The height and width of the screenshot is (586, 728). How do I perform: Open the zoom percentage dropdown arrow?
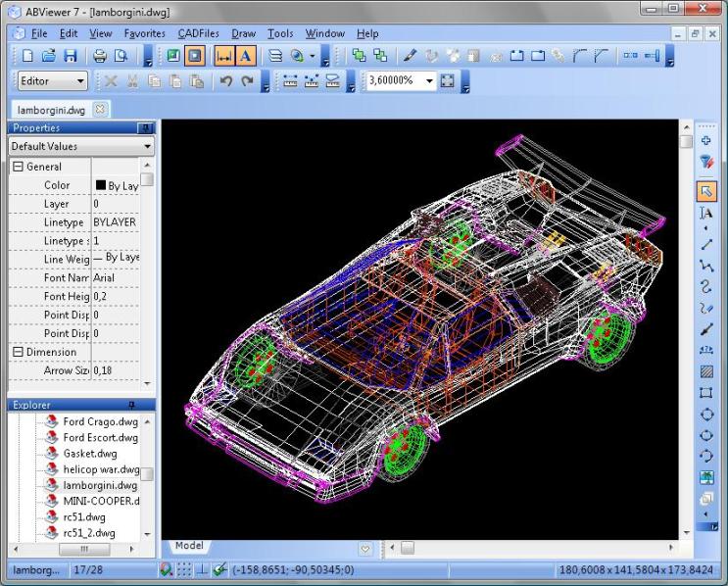point(429,80)
